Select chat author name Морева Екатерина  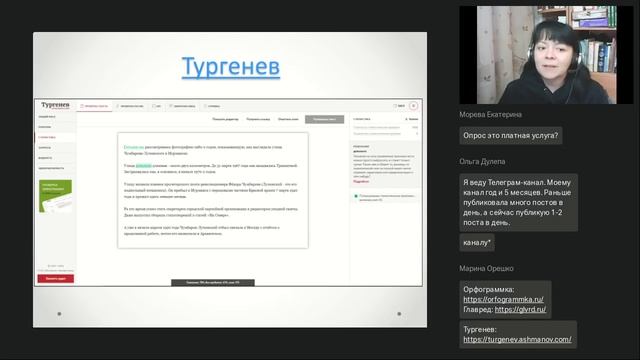click(490, 115)
